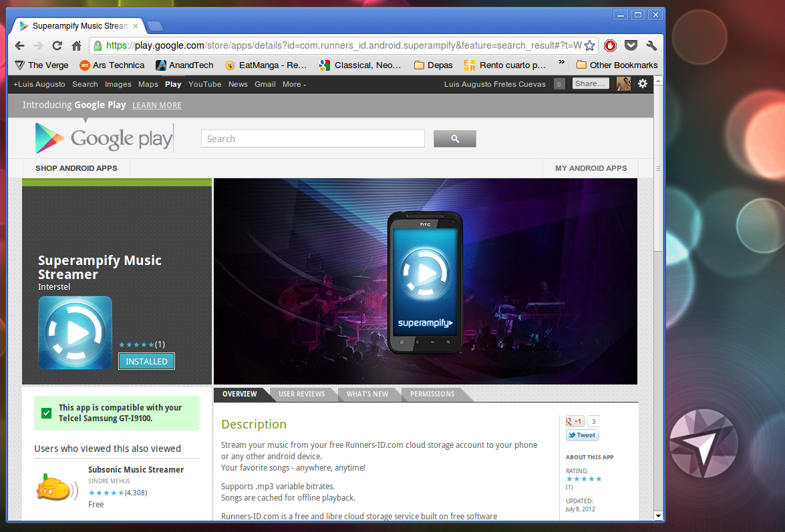The height and width of the screenshot is (532, 785).
Task: Click the Tweet button
Action: pyautogui.click(x=582, y=435)
